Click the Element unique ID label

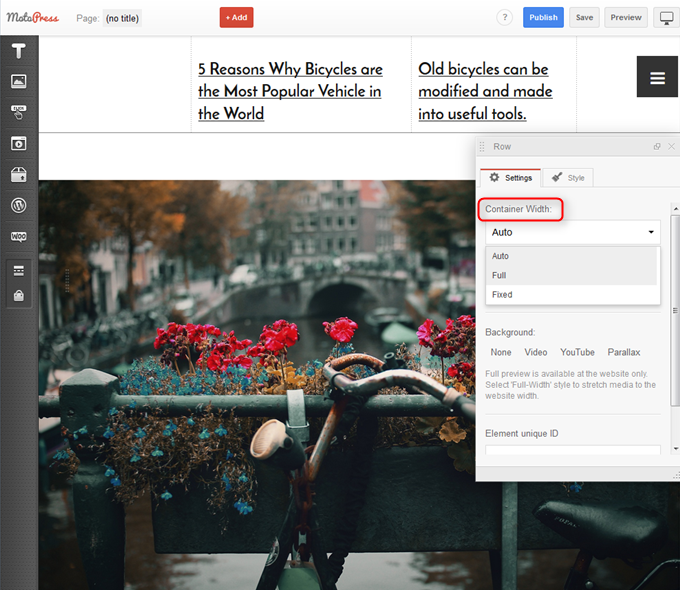pyautogui.click(x=522, y=433)
